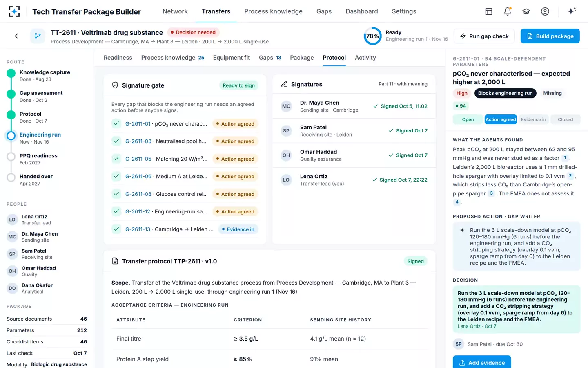Switch to the Readiness tab
The height and width of the screenshot is (368, 588).
[118, 58]
